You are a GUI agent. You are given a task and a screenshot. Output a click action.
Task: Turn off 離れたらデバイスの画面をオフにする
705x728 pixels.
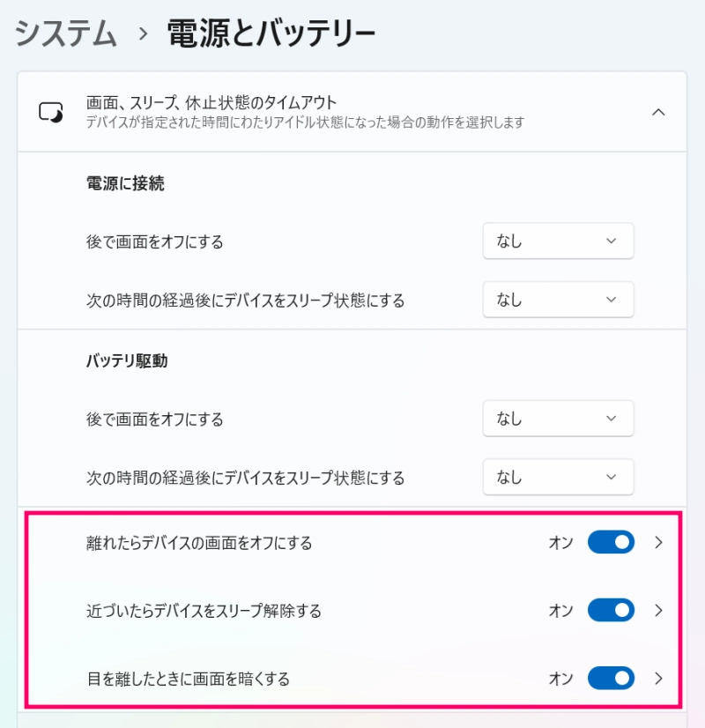[611, 542]
